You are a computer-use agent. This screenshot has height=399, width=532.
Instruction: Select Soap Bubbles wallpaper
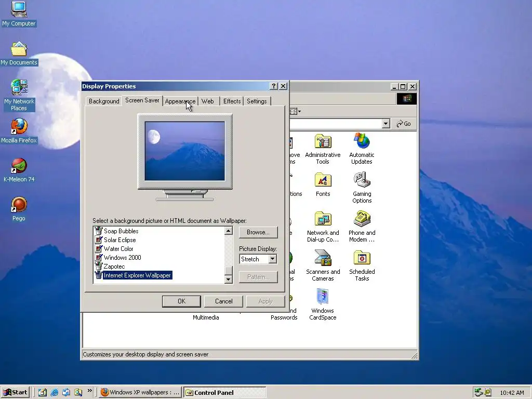pos(121,231)
